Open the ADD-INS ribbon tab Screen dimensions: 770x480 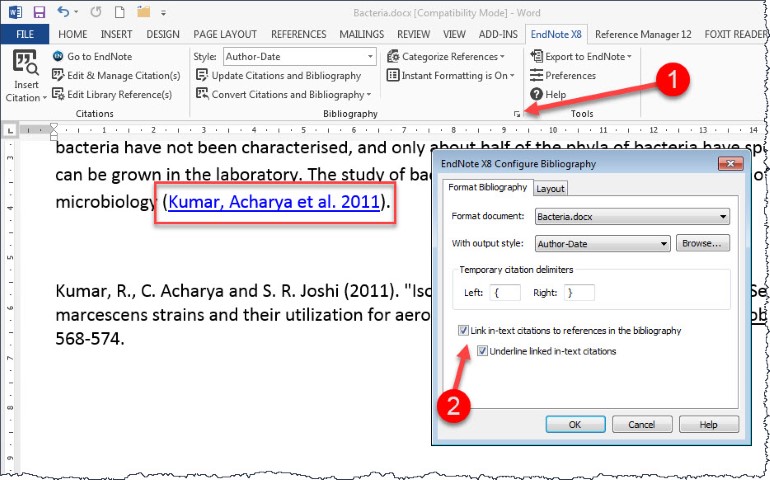point(498,34)
